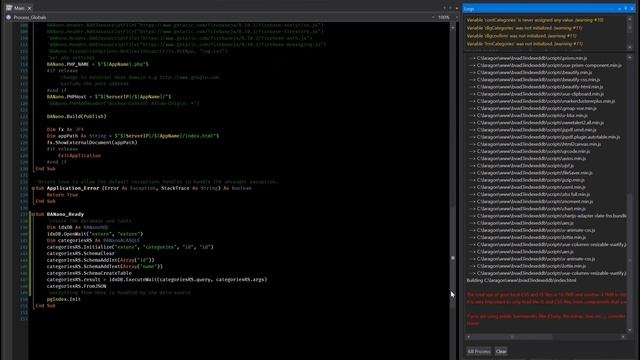Click the scroll-up arrow of warnings list

pyautogui.click(x=629, y=19)
